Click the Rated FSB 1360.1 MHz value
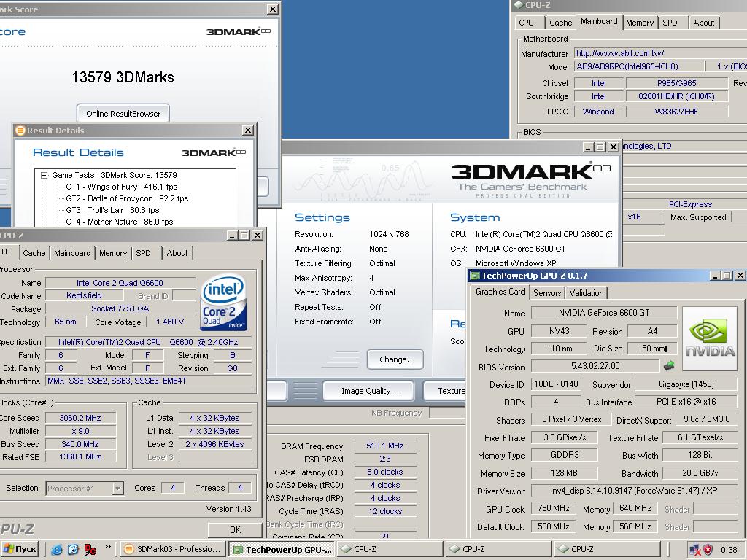 (x=80, y=456)
